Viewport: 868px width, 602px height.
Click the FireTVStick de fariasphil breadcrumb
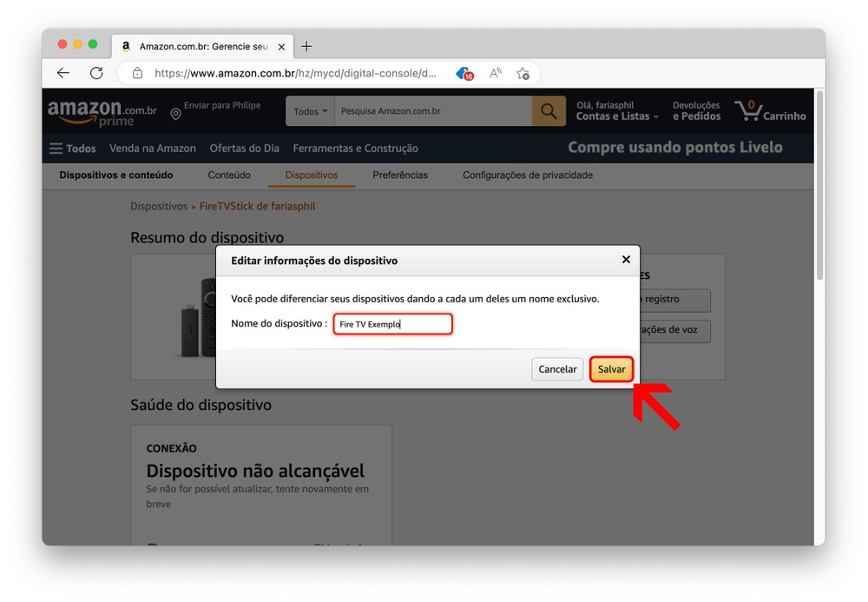(x=258, y=206)
